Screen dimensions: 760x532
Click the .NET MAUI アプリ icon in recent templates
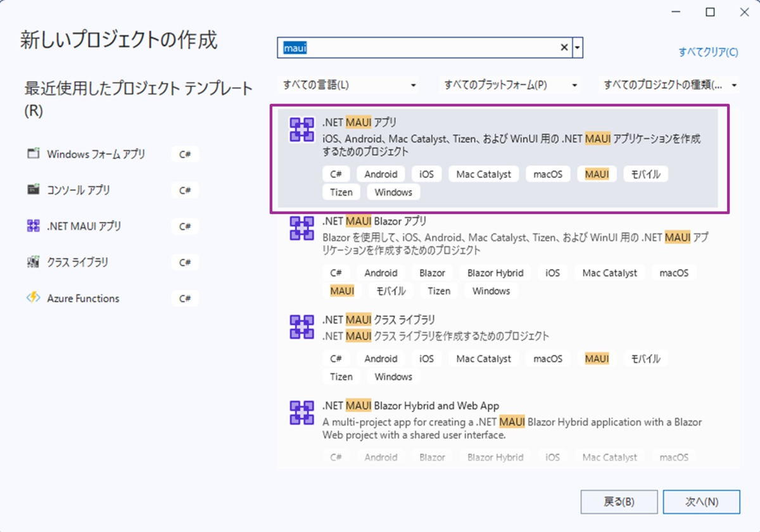coord(34,226)
